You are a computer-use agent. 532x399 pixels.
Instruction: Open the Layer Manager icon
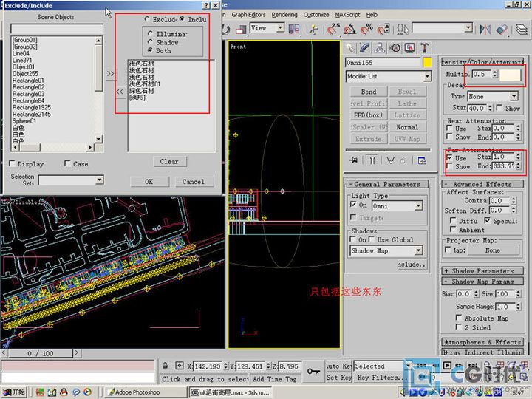pyautogui.click(x=522, y=29)
